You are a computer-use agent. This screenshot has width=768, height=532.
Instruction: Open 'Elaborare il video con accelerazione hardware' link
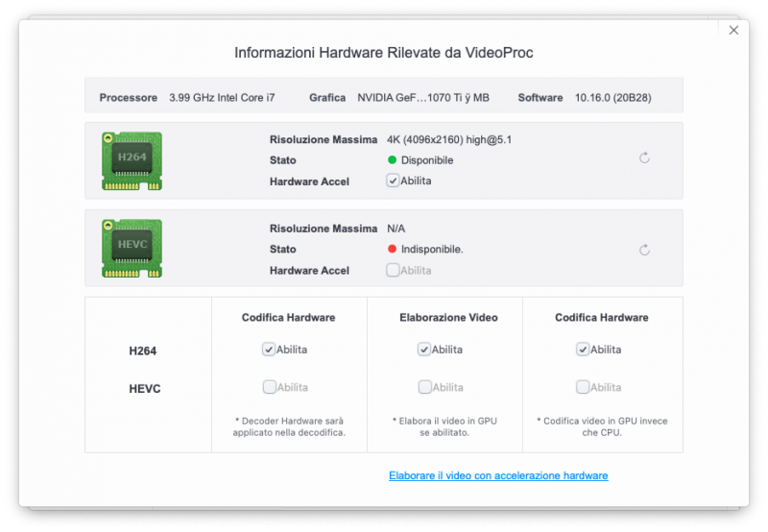point(498,475)
